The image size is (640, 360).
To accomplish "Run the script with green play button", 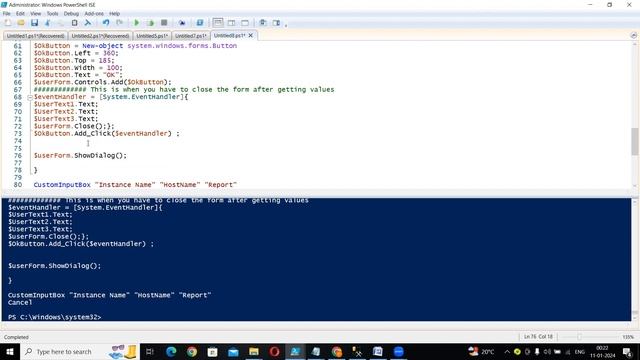I will (x=137, y=23).
